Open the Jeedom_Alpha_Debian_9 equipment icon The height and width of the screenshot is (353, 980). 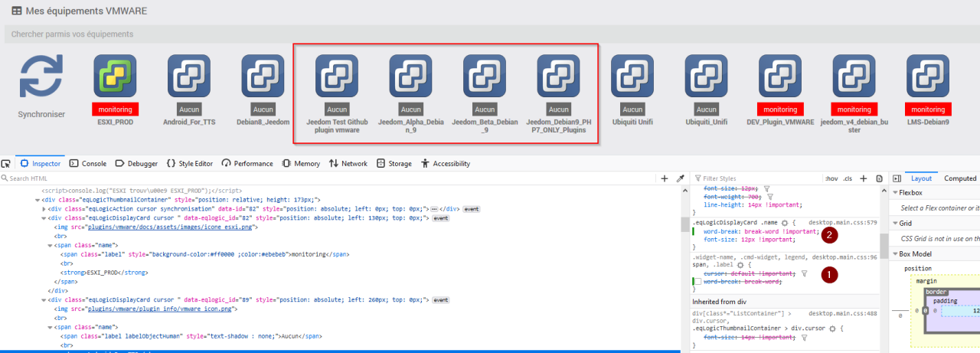410,76
